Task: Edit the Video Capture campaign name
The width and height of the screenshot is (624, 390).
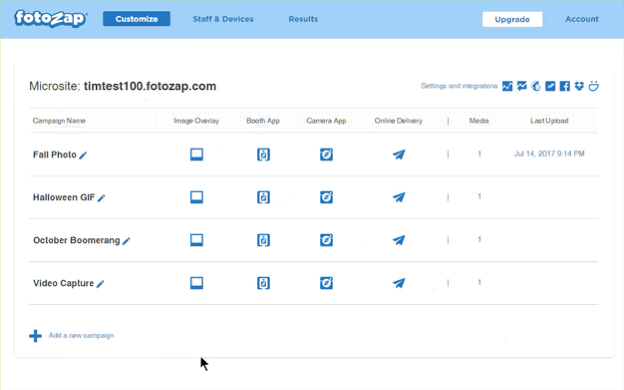Action: pos(100,284)
